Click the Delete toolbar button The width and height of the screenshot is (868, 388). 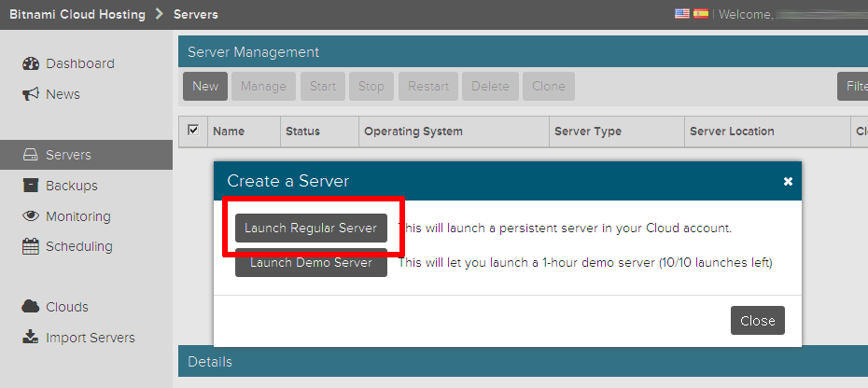click(x=490, y=87)
